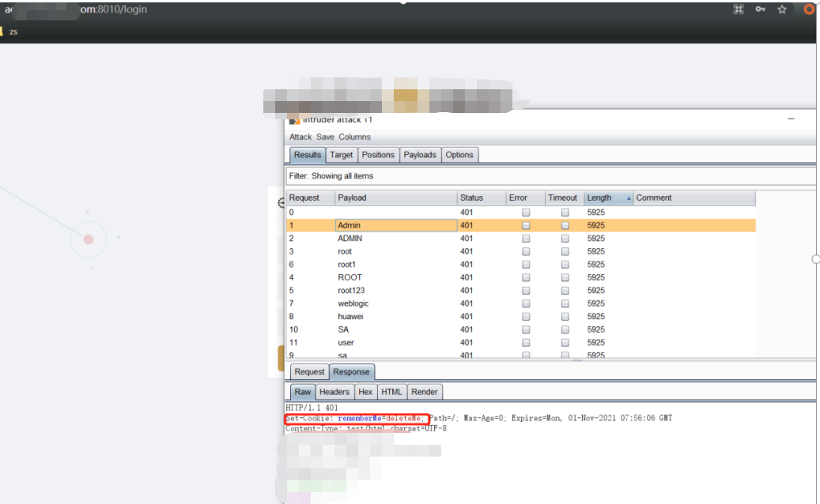Screen dimensions: 820x504
Task: Open the Request viewer tab
Action: [x=309, y=372]
